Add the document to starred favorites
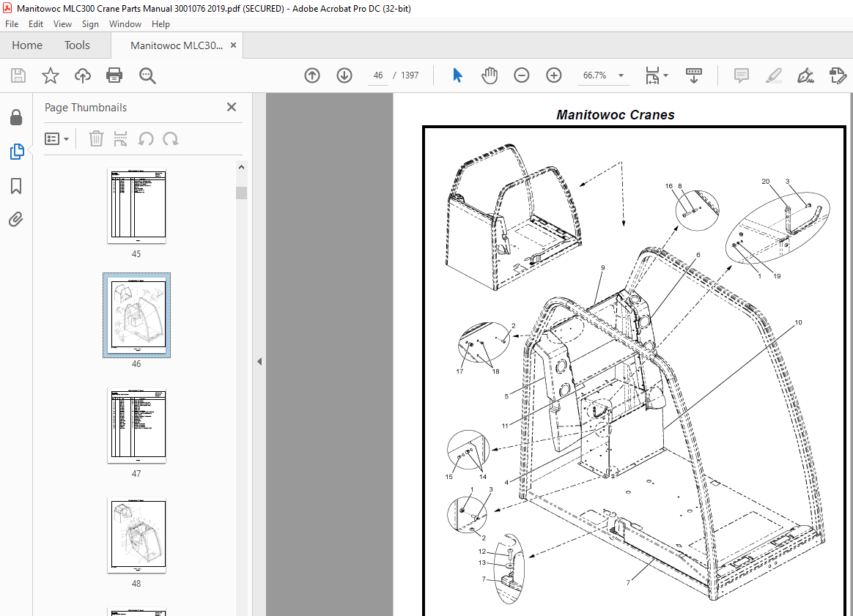 click(50, 75)
